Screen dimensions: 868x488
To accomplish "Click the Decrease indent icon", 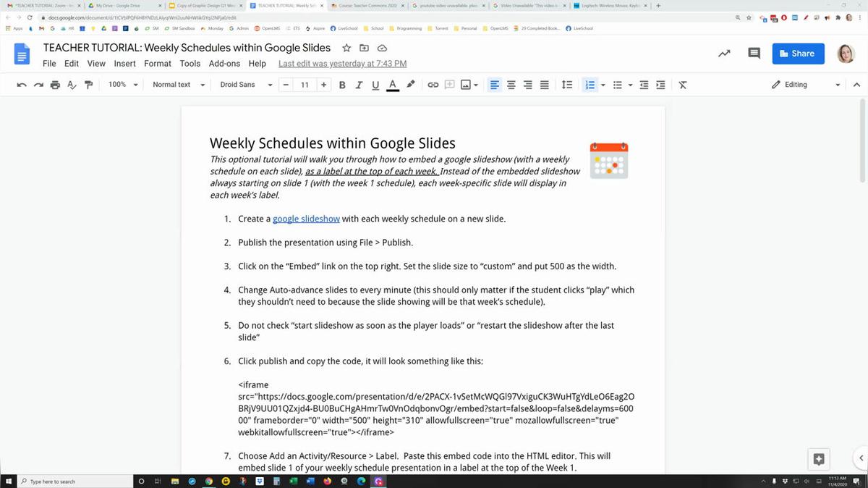I will coord(644,85).
